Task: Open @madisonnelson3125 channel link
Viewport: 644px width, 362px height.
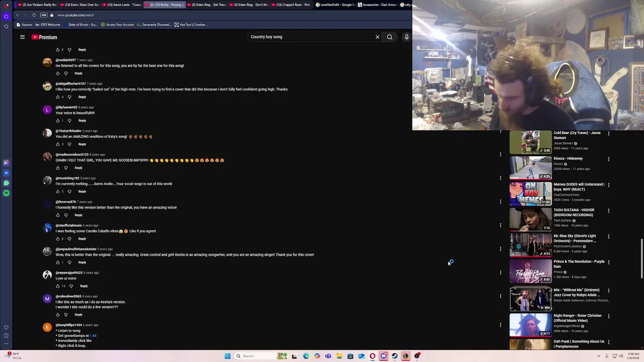Action: point(72,154)
